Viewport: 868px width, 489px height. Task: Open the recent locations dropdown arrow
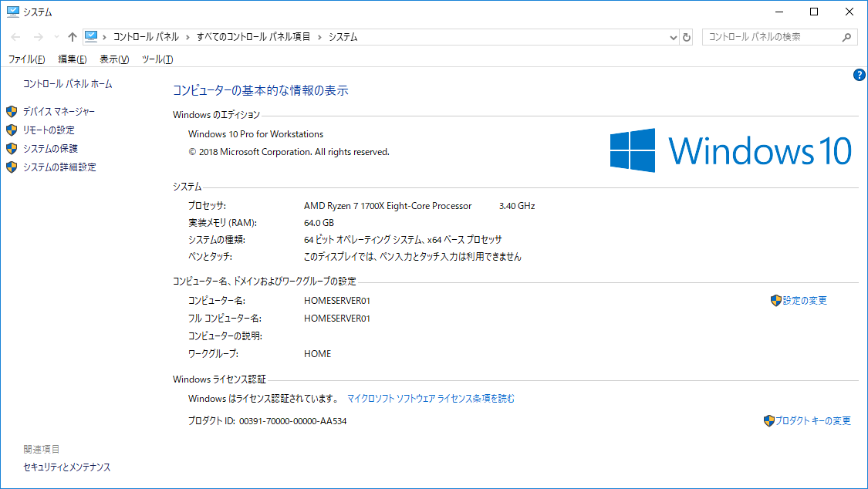(56, 37)
